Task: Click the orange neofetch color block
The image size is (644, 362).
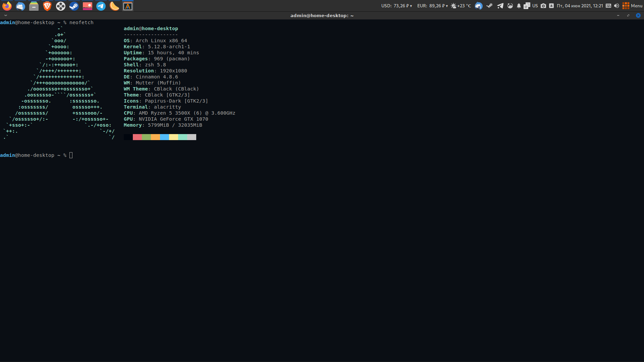Action: pyautogui.click(x=155, y=137)
